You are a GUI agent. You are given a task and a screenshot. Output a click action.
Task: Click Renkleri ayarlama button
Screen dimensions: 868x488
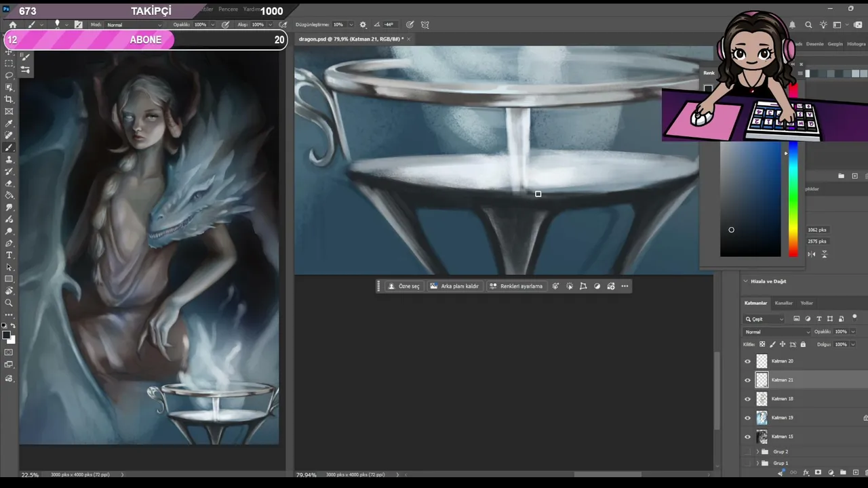pos(516,286)
